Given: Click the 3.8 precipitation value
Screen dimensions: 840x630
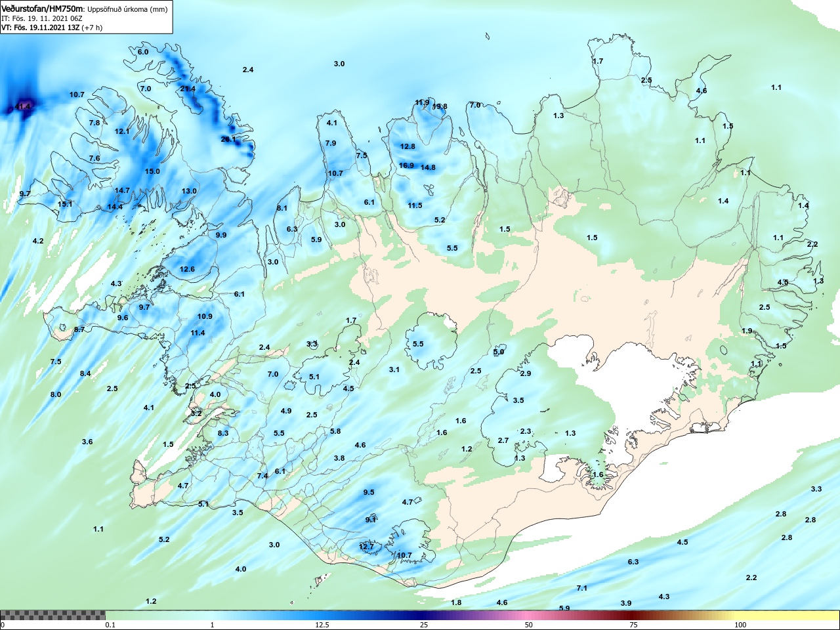Looking at the screenshot, I should pos(339,458).
